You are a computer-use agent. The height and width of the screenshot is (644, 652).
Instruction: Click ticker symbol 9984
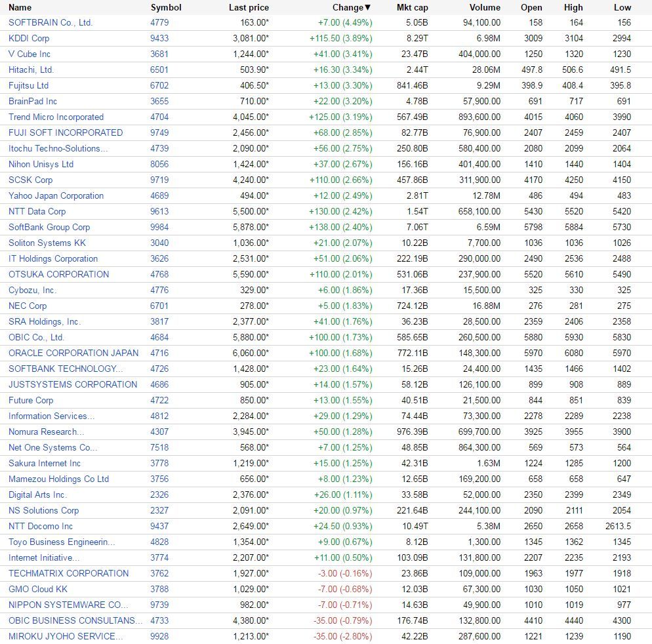tap(159, 228)
